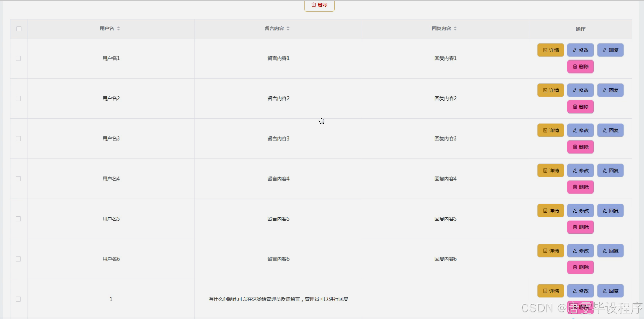Screen dimensions: 644x319
Task: Select the 留言内容5 cell
Action: [278, 219]
